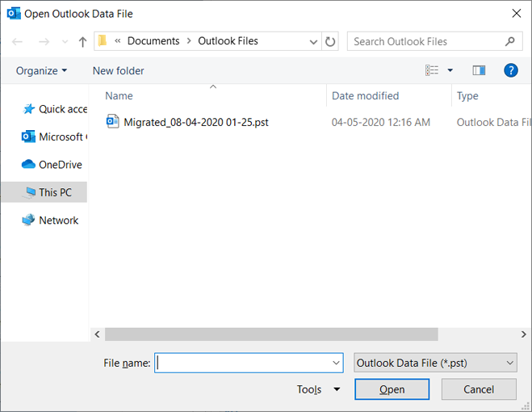The image size is (532, 412).
Task: Sort files by Date modified column
Action: (x=365, y=96)
